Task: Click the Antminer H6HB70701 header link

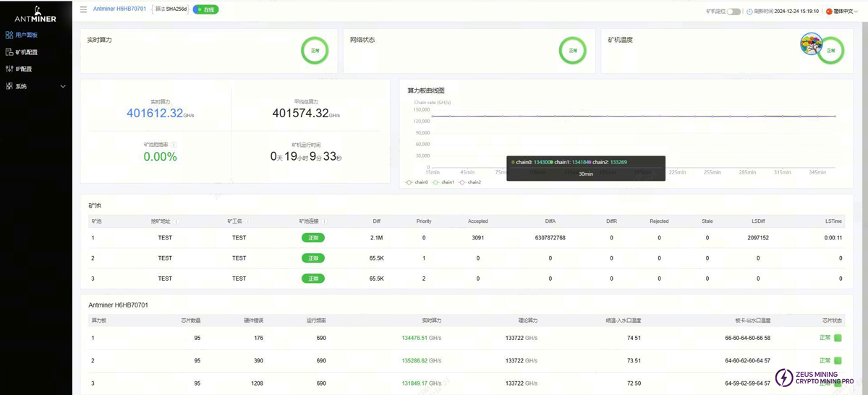Action: click(119, 9)
